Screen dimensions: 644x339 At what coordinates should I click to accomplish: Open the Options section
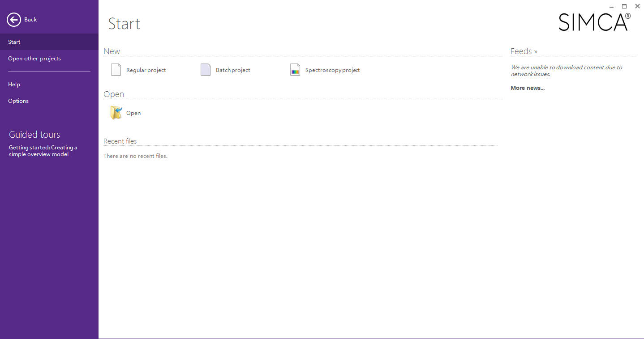coord(49,101)
